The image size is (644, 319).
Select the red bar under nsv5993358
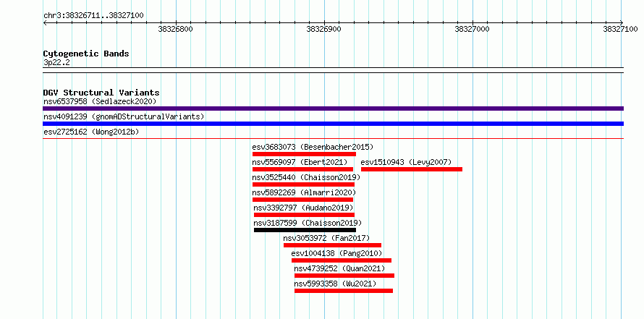(x=344, y=291)
